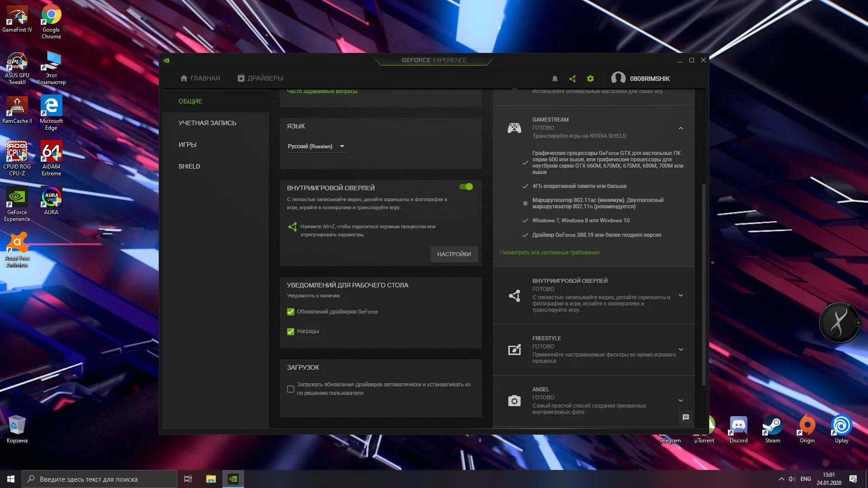Click the share icon beside the Alt+Z hint
The image size is (868, 488).
coord(292,227)
